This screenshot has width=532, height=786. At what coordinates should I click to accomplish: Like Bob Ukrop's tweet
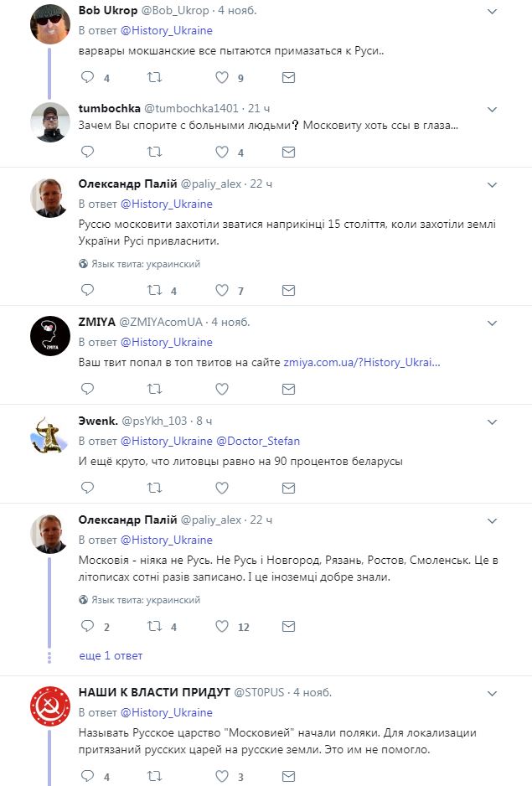pyautogui.click(x=222, y=78)
